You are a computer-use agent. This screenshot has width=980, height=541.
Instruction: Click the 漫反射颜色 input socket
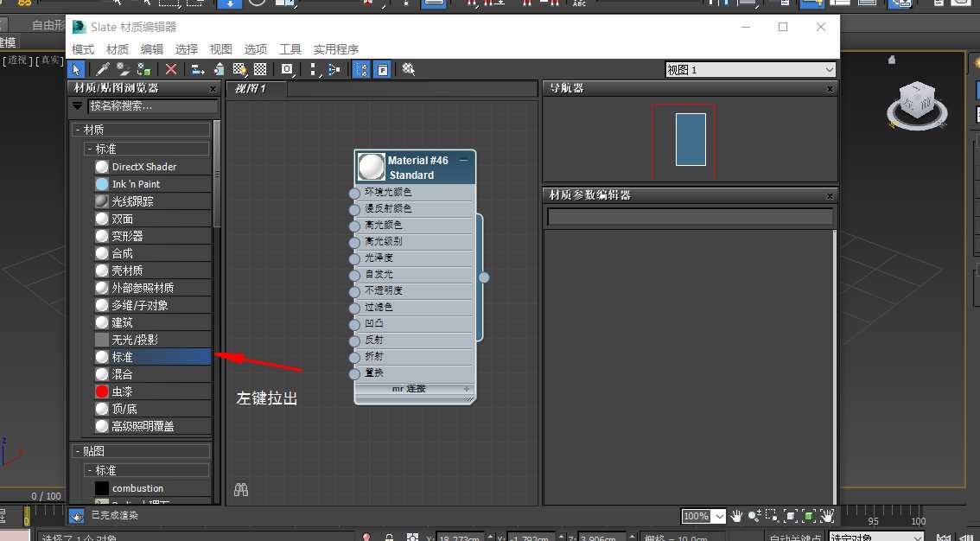354,209
